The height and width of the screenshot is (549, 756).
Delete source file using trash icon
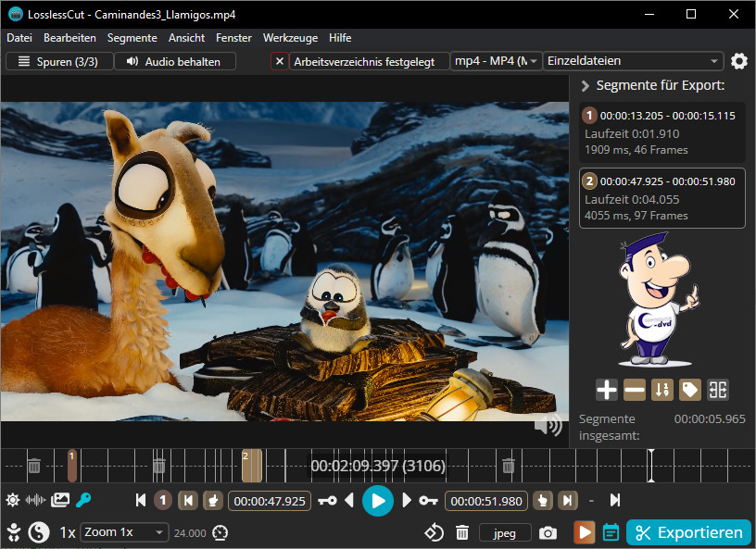(462, 532)
